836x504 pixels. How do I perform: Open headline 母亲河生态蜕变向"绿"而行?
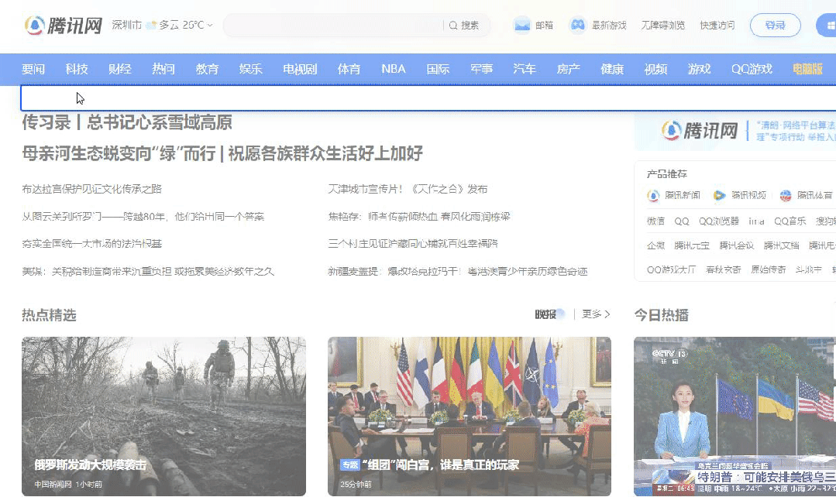pyautogui.click(x=119, y=153)
